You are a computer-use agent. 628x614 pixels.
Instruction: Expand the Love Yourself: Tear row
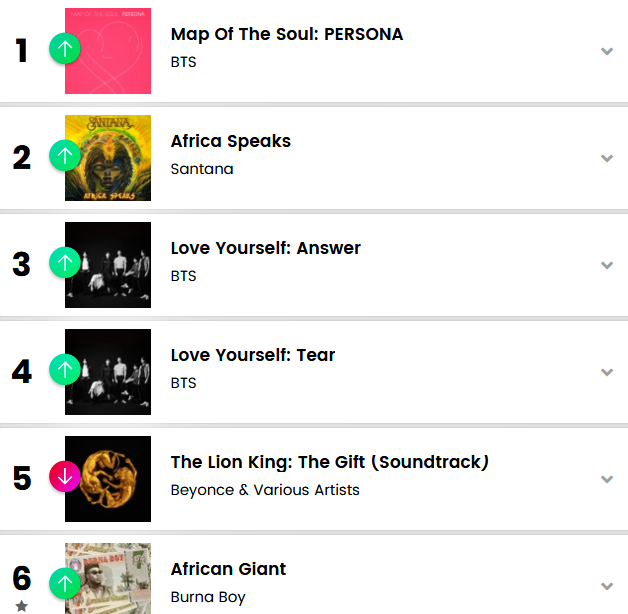click(x=606, y=372)
